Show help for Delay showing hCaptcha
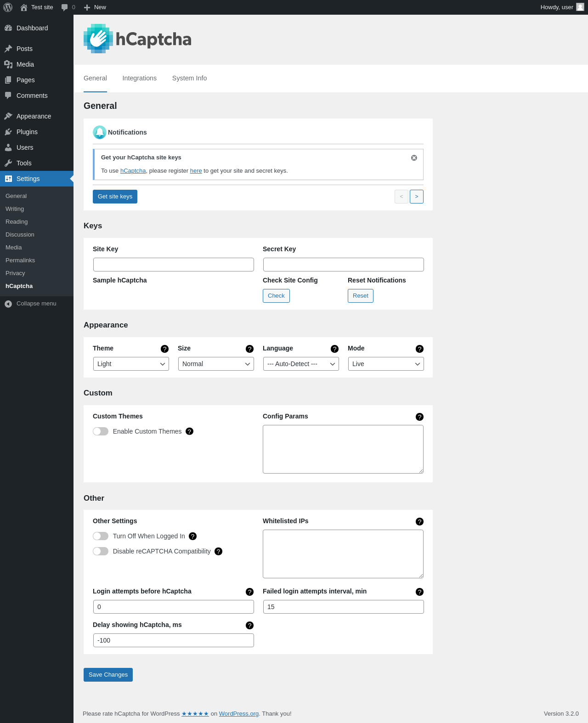Image resolution: width=588 pixels, height=723 pixels. 250,626
